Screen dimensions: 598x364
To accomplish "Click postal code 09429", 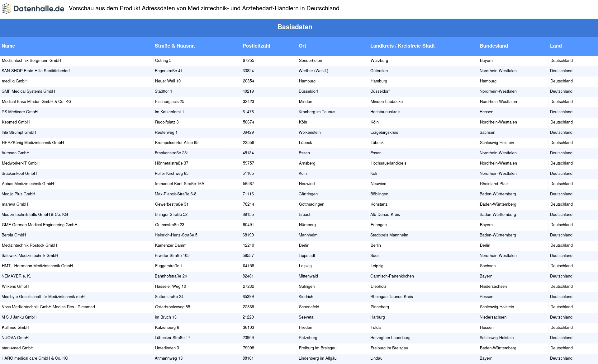I will pos(248,133).
